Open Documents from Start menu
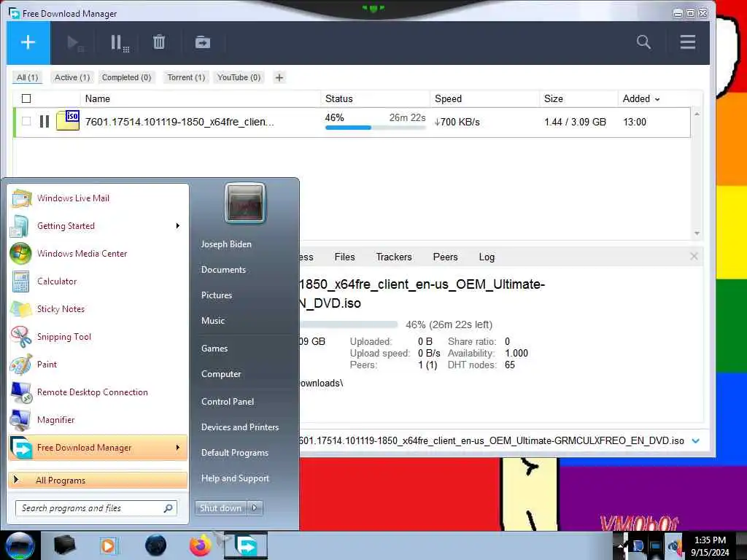 [x=223, y=270]
